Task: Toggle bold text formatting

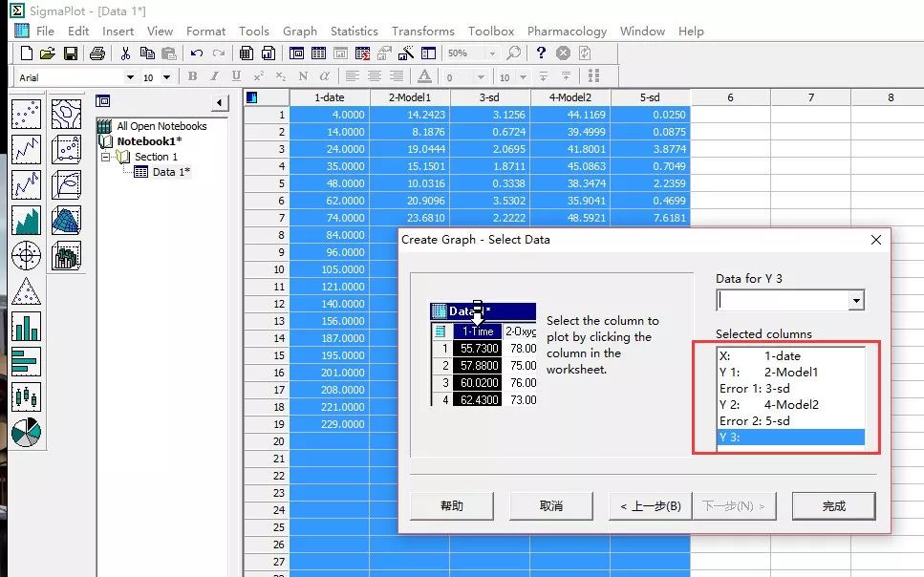Action: coord(193,75)
